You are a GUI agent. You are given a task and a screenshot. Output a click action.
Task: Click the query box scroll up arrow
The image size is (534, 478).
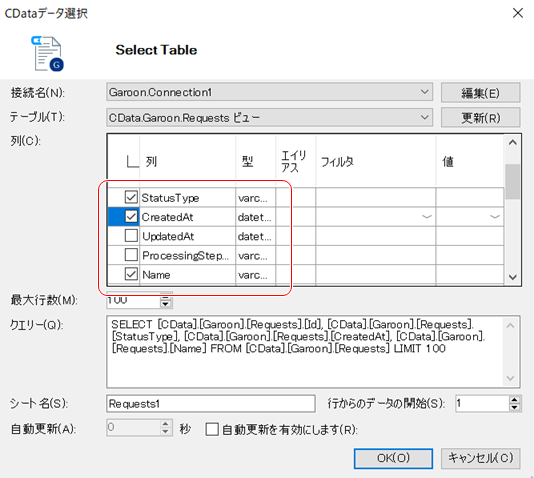click(510, 326)
